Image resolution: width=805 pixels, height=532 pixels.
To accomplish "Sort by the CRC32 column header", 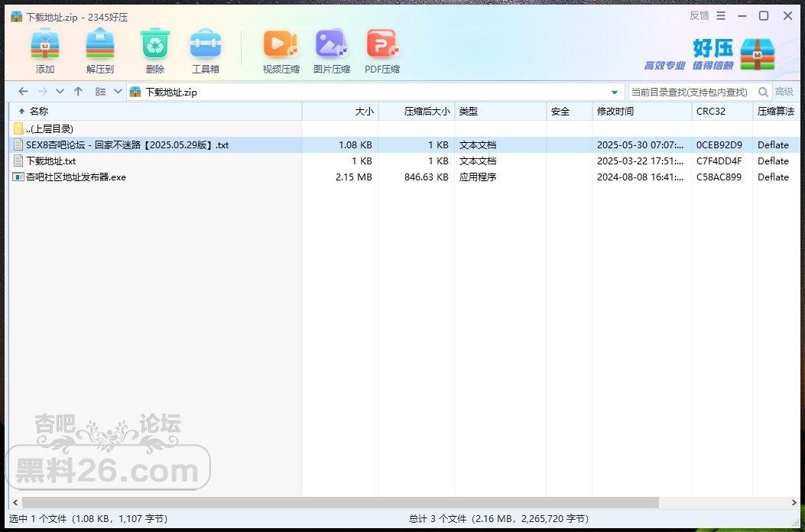I will [722, 112].
